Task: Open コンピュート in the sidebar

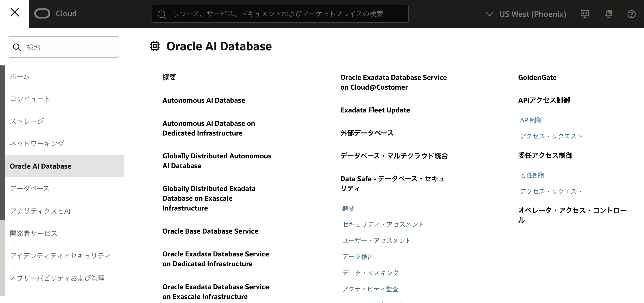Action: tap(30, 99)
